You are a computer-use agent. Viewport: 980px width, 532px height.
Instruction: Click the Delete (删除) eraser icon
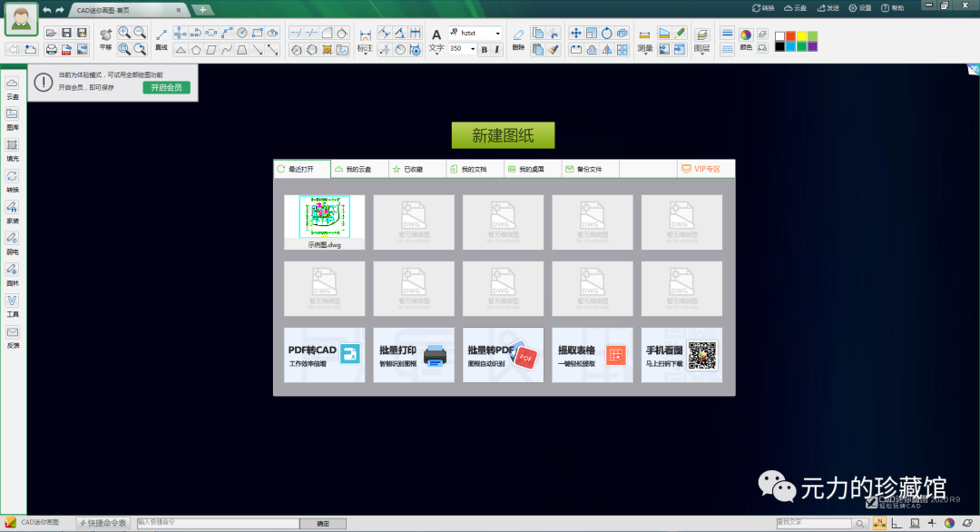[x=518, y=39]
